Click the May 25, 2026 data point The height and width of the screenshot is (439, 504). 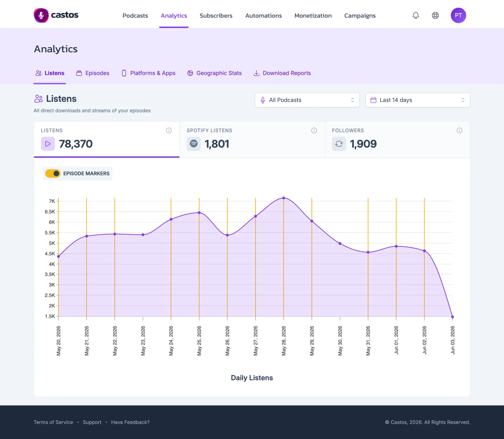199,213
